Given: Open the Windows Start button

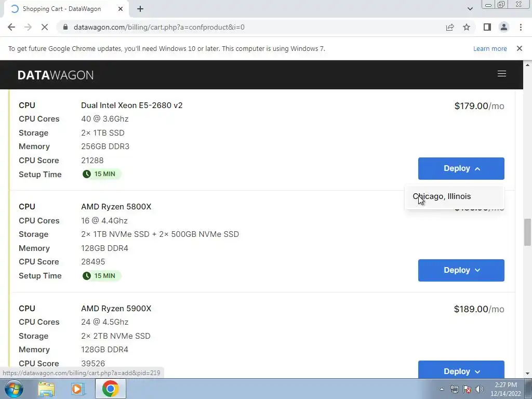Looking at the screenshot, I should tap(14, 389).
